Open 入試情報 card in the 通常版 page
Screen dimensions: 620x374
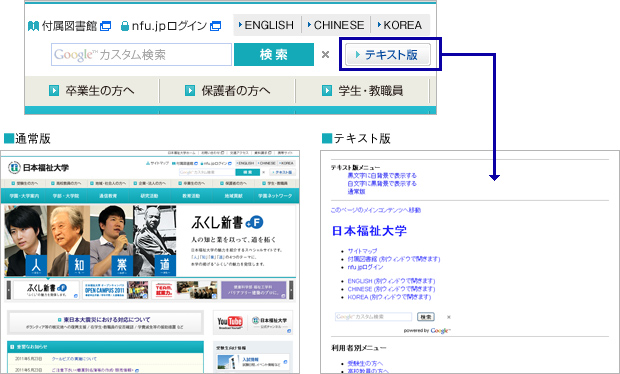pyautogui.click(x=253, y=362)
